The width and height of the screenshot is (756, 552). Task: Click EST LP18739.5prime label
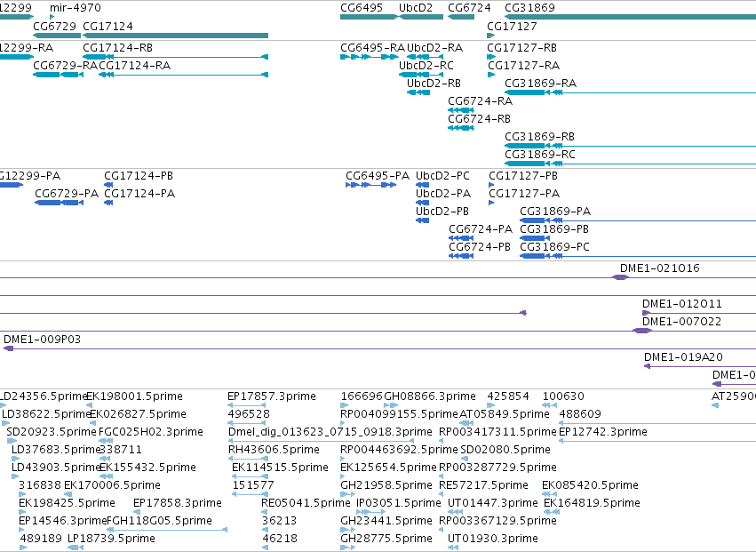click(x=111, y=539)
